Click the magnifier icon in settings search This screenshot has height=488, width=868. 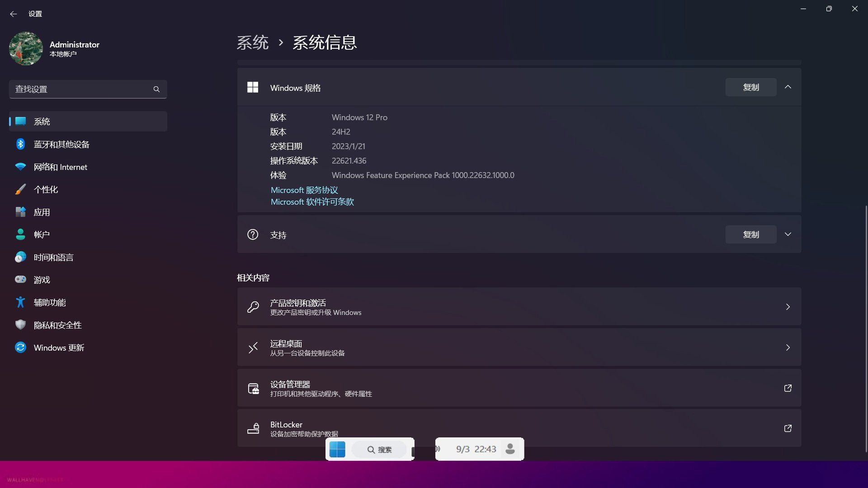point(156,89)
